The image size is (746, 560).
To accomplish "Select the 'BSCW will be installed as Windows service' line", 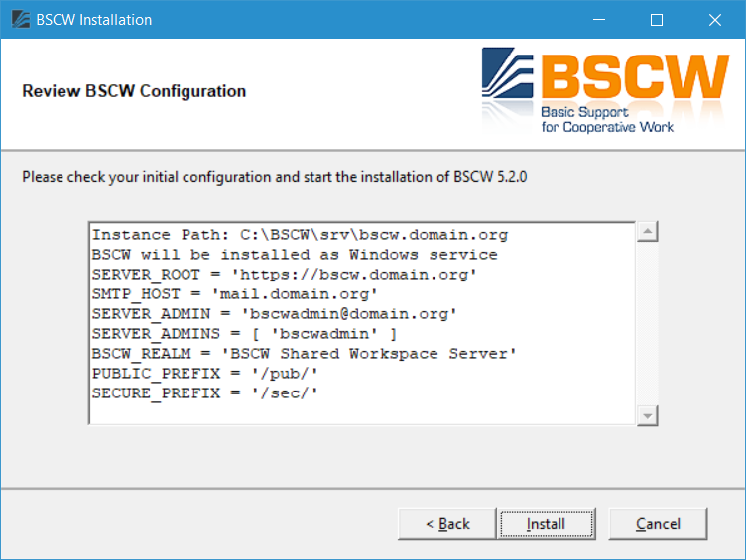I will pos(295,255).
